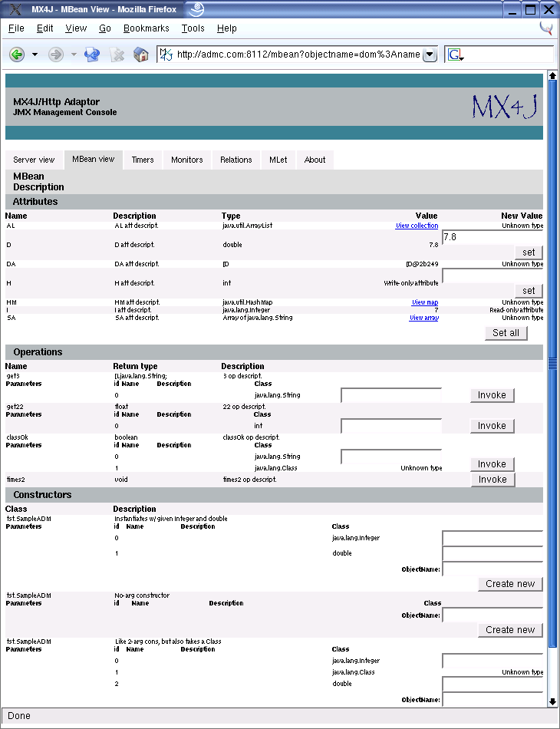Click the stop loading icon

coord(117,54)
